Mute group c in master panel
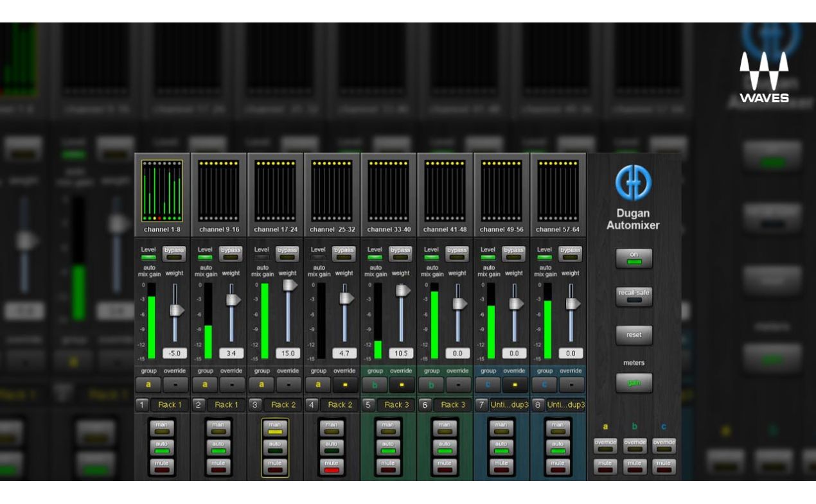Screen dimensions: 816x504 pyautogui.click(x=664, y=466)
